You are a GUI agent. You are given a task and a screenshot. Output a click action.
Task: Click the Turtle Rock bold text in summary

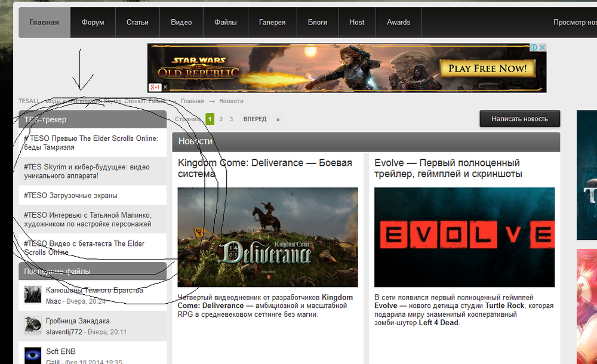coord(504,306)
